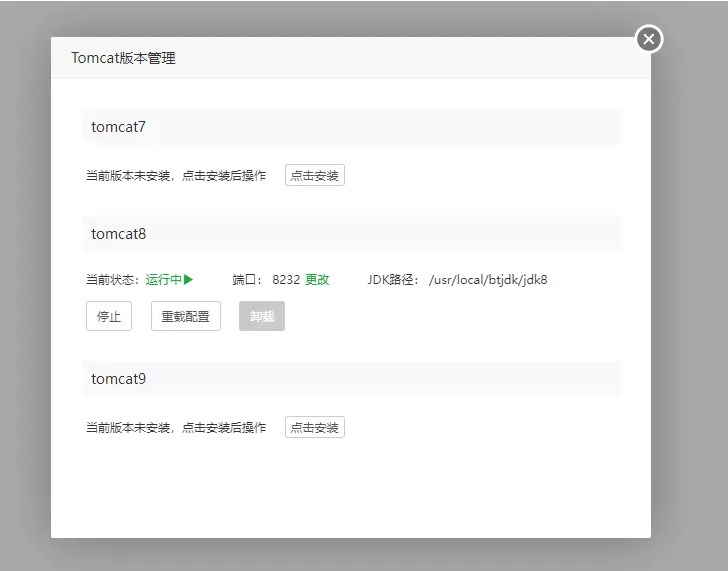Viewport: 728px width, 571px height.
Task: Click the green 更改 port link
Action: (317, 280)
